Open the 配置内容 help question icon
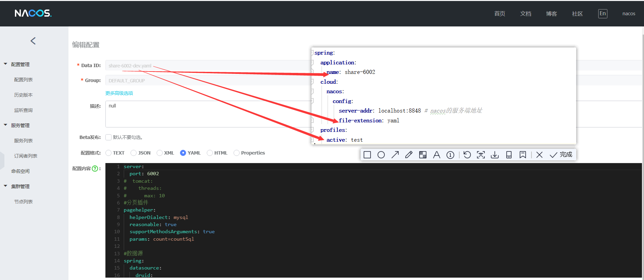 95,168
